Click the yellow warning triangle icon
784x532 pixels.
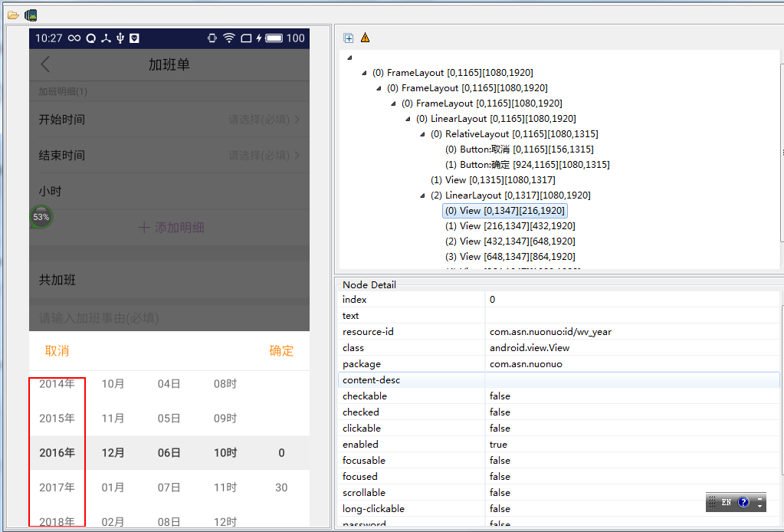[365, 38]
